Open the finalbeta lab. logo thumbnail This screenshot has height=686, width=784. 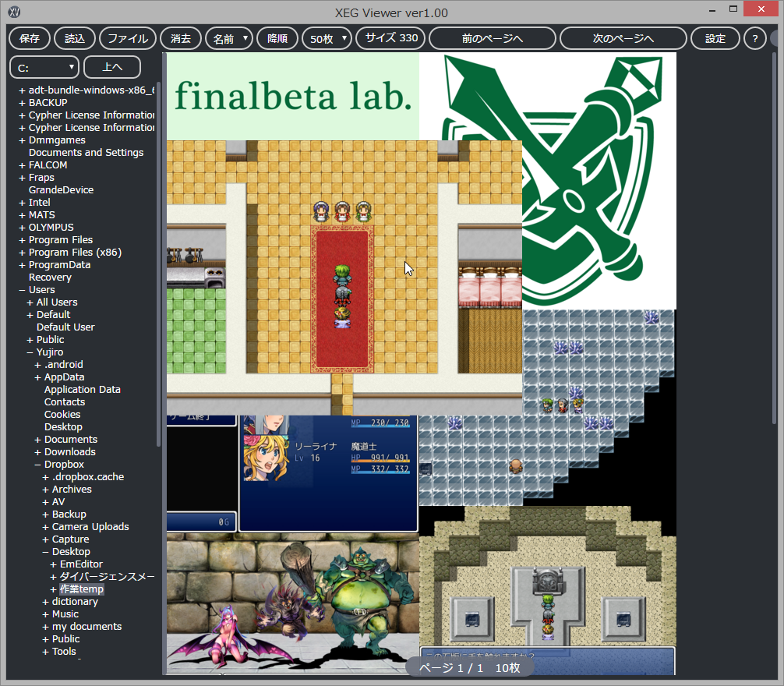[x=293, y=96]
